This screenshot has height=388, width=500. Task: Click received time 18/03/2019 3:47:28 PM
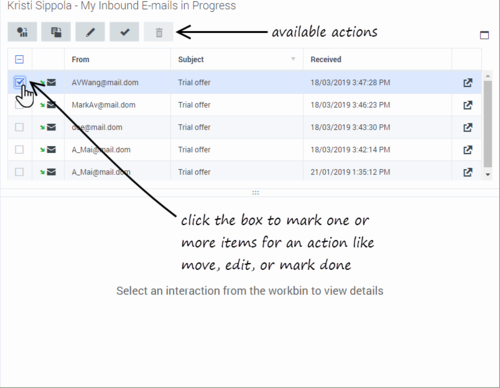tap(350, 82)
